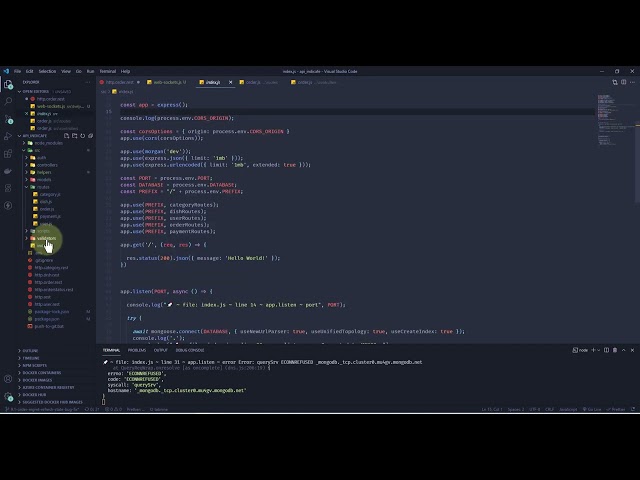Click Explorer panel ellipsis menu

(x=87, y=82)
